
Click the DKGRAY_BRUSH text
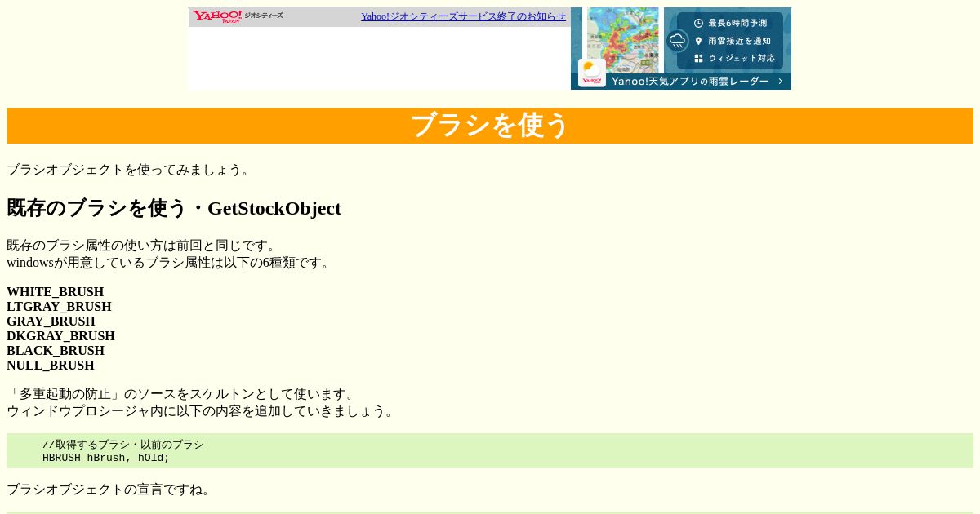(60, 336)
